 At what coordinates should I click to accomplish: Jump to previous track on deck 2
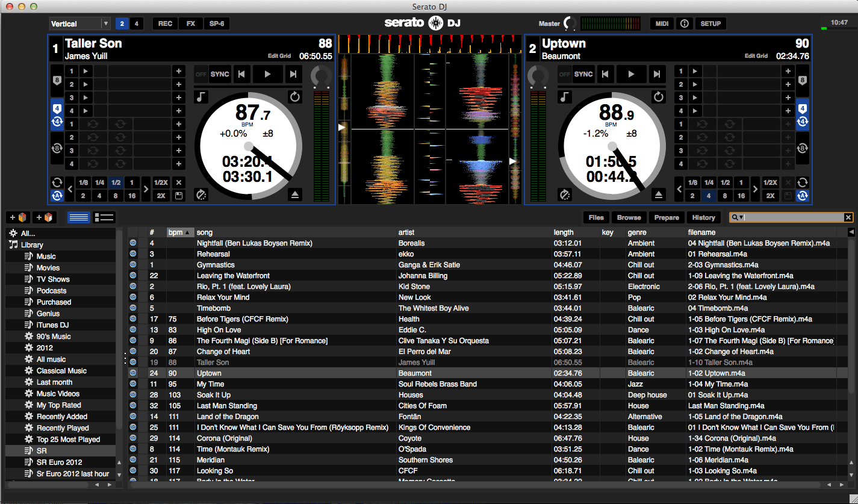(605, 74)
